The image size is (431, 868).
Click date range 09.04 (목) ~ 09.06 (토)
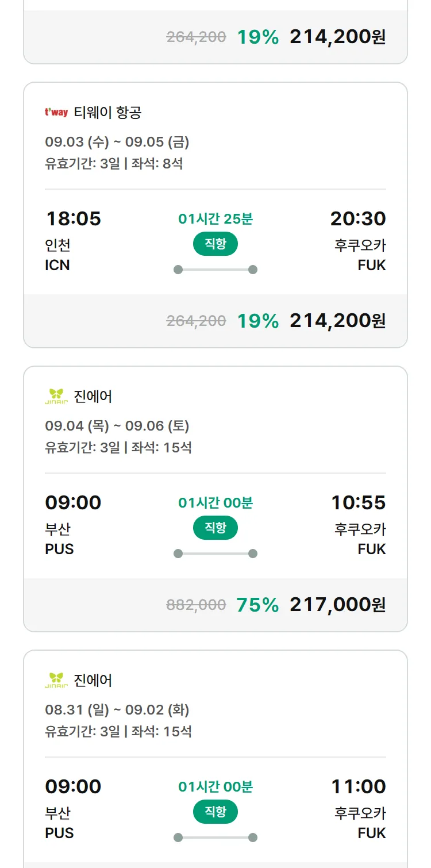click(117, 426)
